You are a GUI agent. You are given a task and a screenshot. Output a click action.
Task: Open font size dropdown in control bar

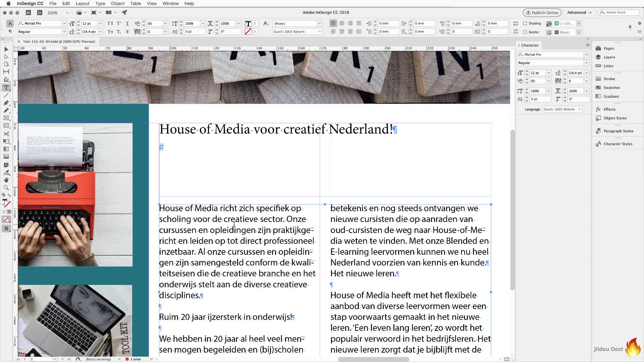click(100, 23)
